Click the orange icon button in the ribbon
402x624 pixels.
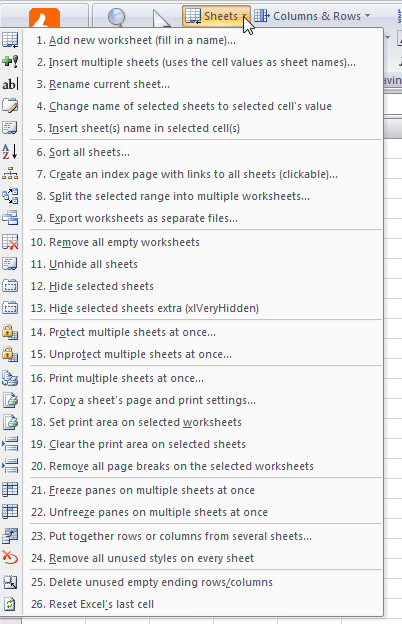(45, 18)
